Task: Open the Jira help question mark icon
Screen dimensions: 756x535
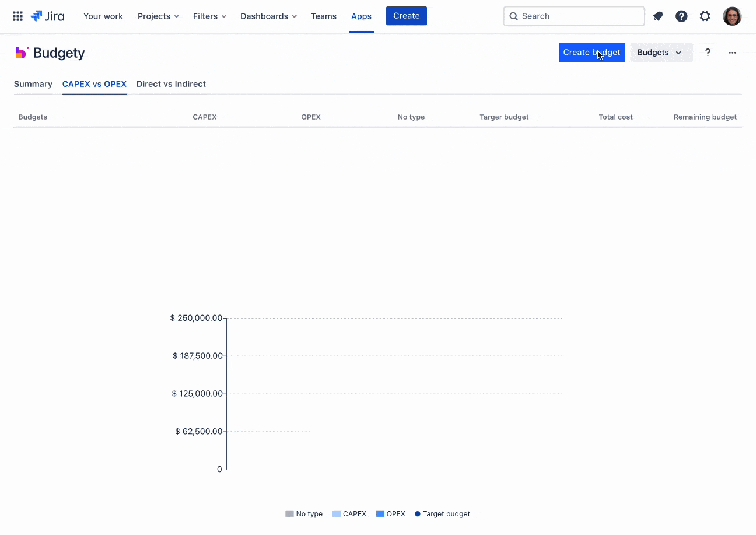Action: coord(681,16)
